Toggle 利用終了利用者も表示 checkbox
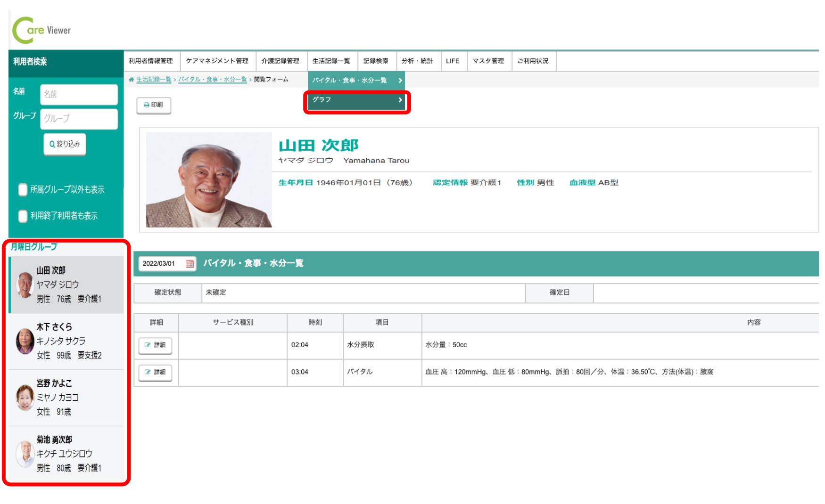This screenshot has width=825, height=504. [x=23, y=216]
